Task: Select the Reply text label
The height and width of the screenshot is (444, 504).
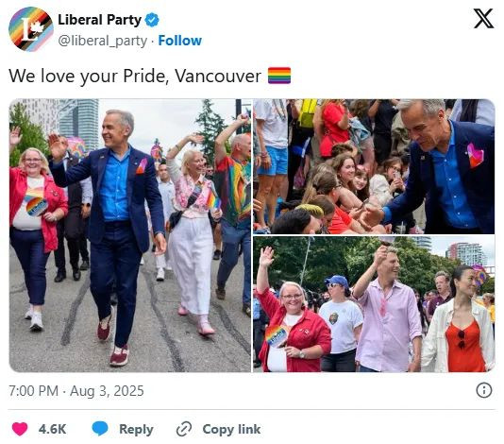Action: (x=136, y=429)
